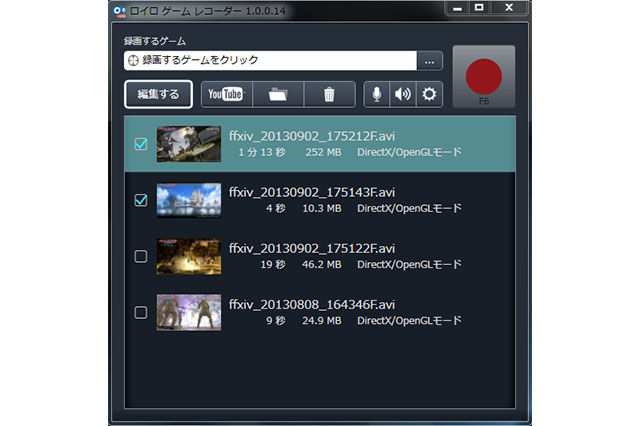Open settings with the gear icon
Image resolution: width=640 pixels, height=426 pixels.
429,94
